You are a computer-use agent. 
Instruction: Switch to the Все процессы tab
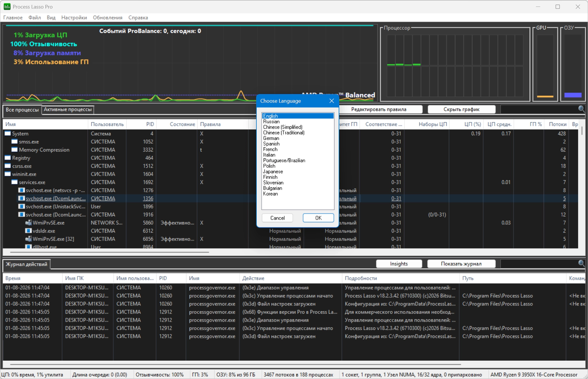[x=22, y=110]
